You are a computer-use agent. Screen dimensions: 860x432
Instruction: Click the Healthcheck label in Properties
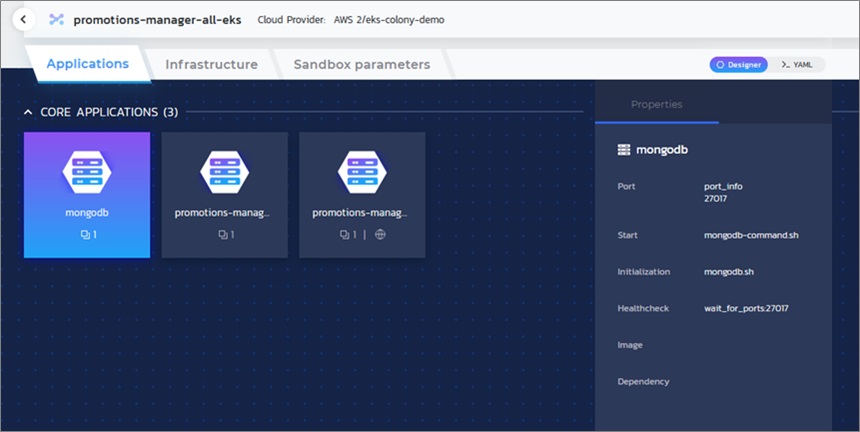point(643,309)
